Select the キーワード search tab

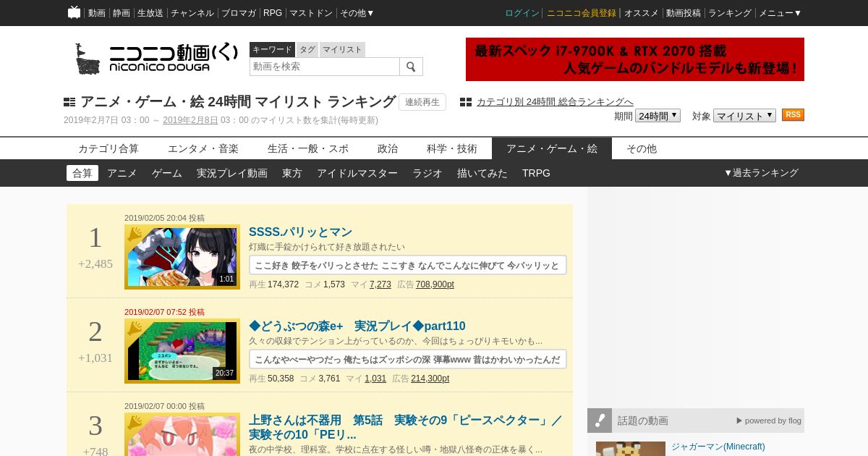click(x=272, y=49)
